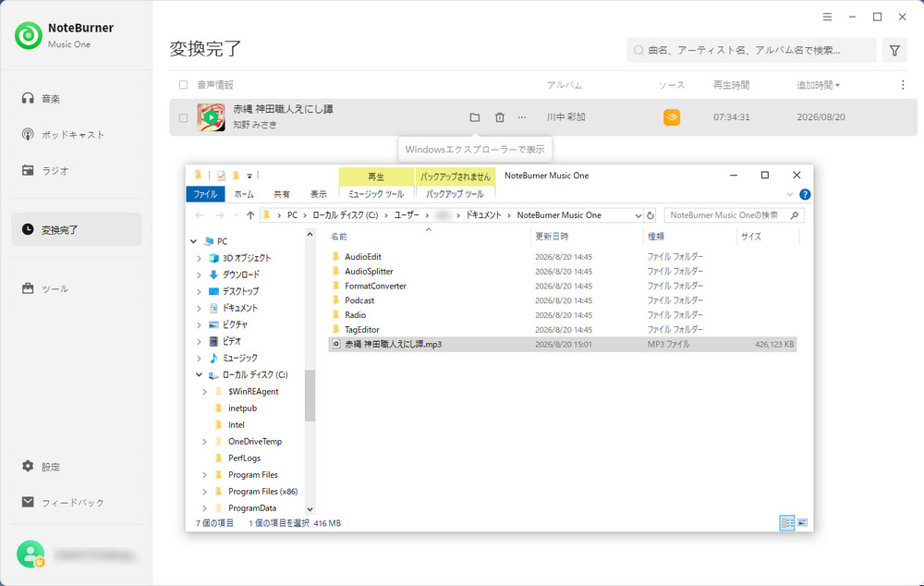
Task: Open the Explorer address bar history dropdown
Action: pos(638,215)
